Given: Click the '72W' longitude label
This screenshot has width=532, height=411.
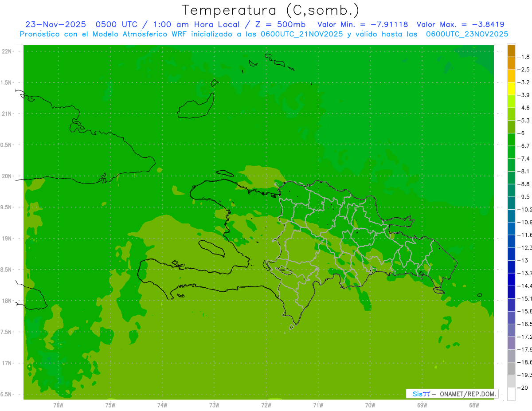Looking at the screenshot, I should point(266,405).
